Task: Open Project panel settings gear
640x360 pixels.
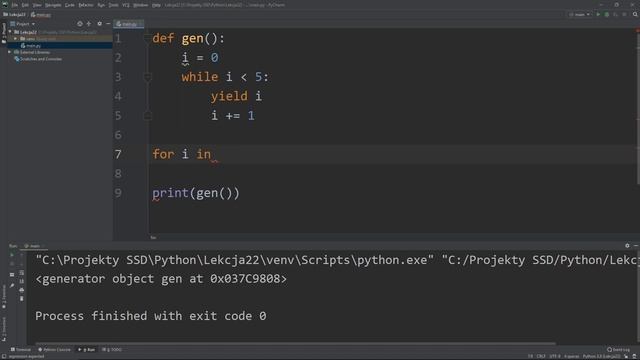Action: click(99, 24)
